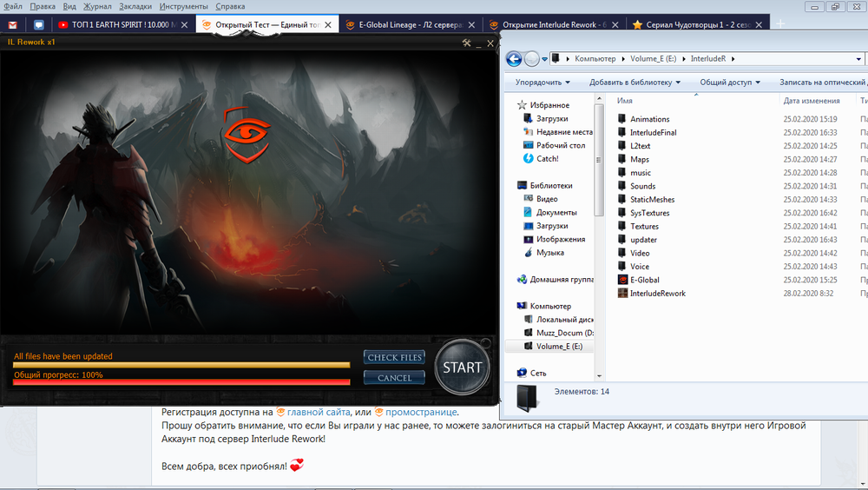Image resolution: width=868 pixels, height=490 pixels.
Task: Sort files by the Дата изменения column
Action: (809, 101)
